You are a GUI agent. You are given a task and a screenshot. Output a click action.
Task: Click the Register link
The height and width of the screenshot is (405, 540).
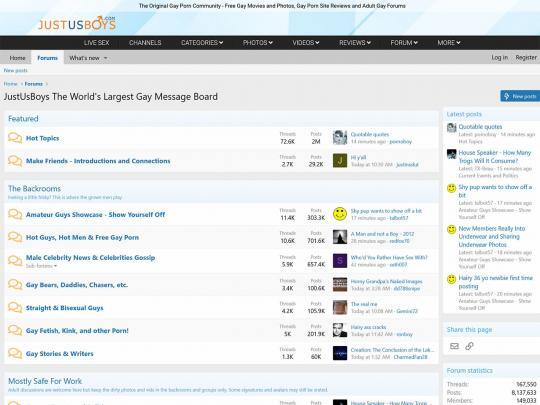pos(526,57)
